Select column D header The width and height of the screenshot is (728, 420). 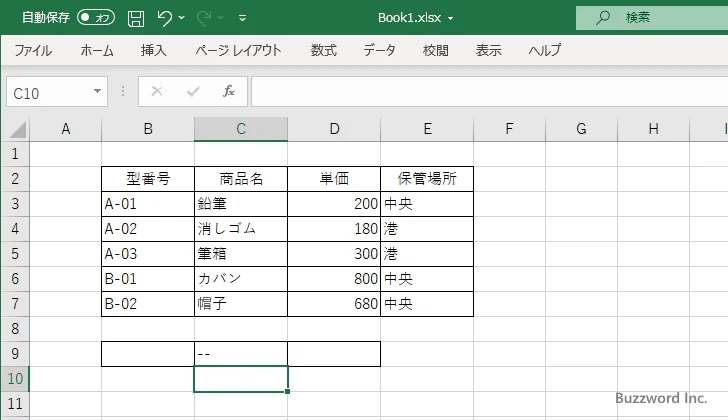click(x=334, y=128)
